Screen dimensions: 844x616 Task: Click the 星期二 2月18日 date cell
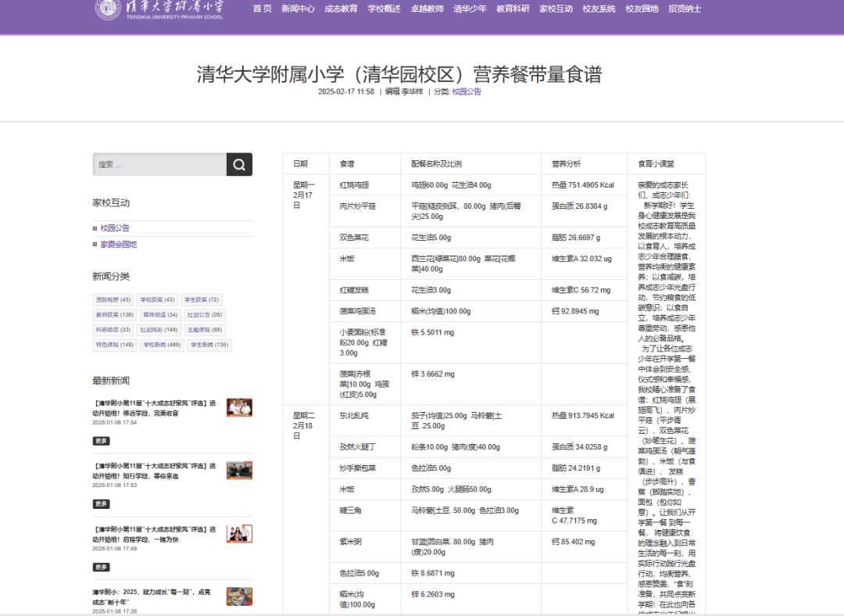pyautogui.click(x=306, y=510)
